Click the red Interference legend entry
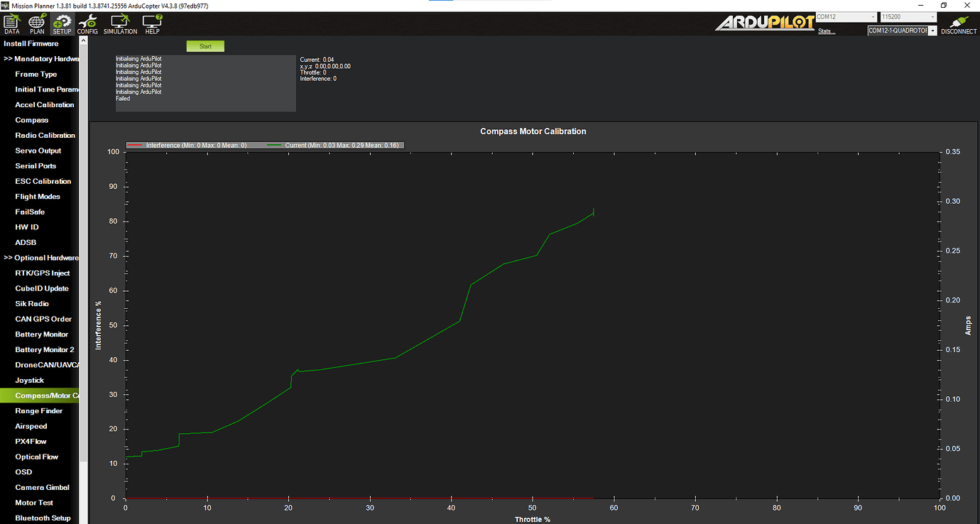 coord(187,146)
